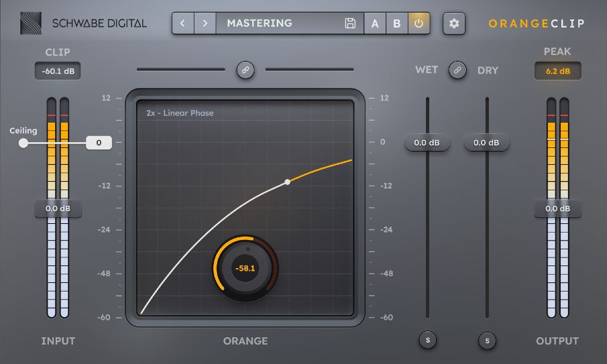The width and height of the screenshot is (607, 364).
Task: Save preset with the floppy disk icon
Action: coord(350,23)
